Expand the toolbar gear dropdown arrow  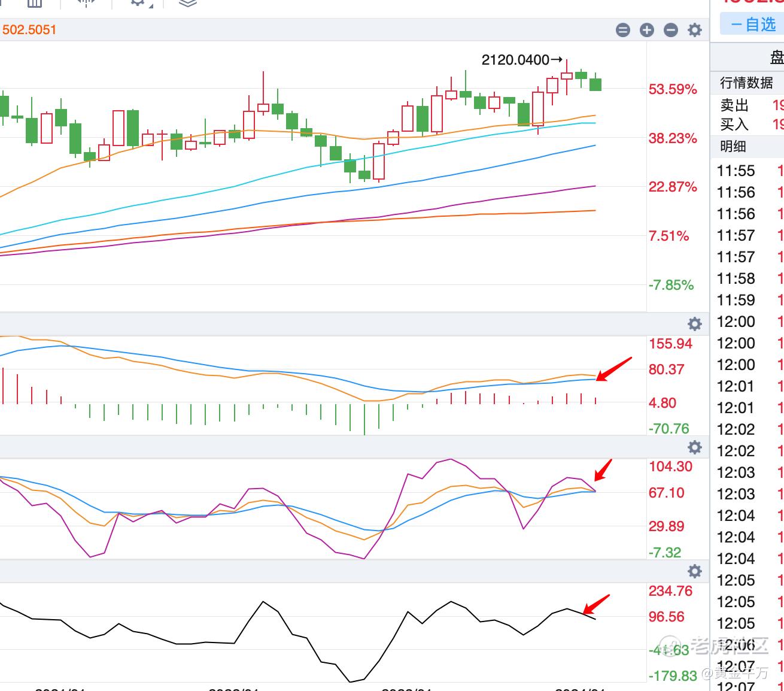tap(151, 5)
